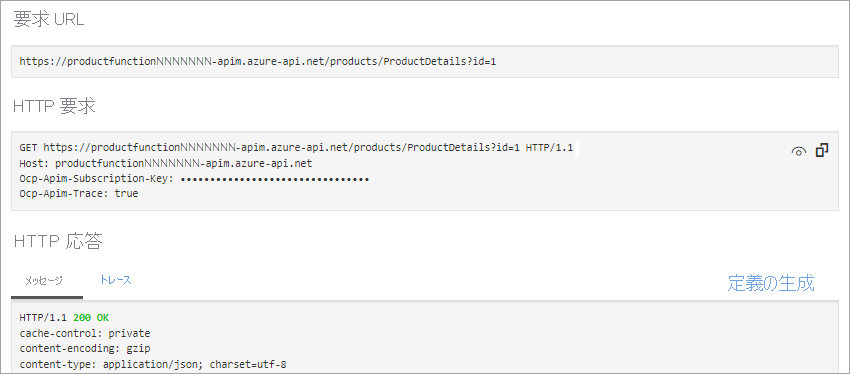Click the HTTP 要求 section heading

pos(54,106)
